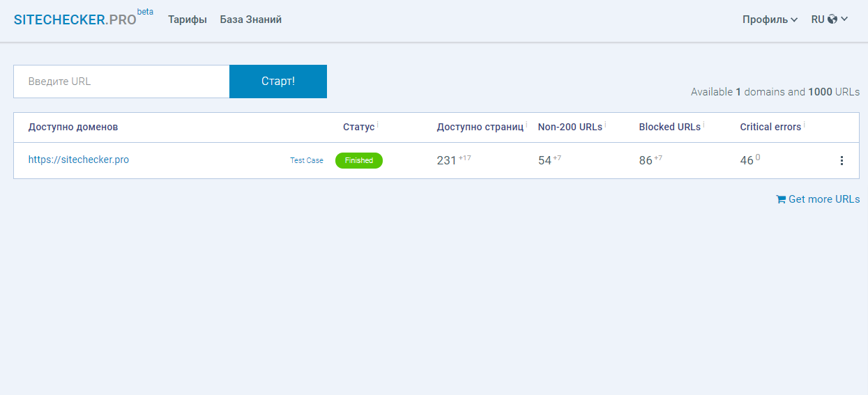Show the info tooltip for Critical errors
The height and width of the screenshot is (395, 868).
(x=804, y=125)
